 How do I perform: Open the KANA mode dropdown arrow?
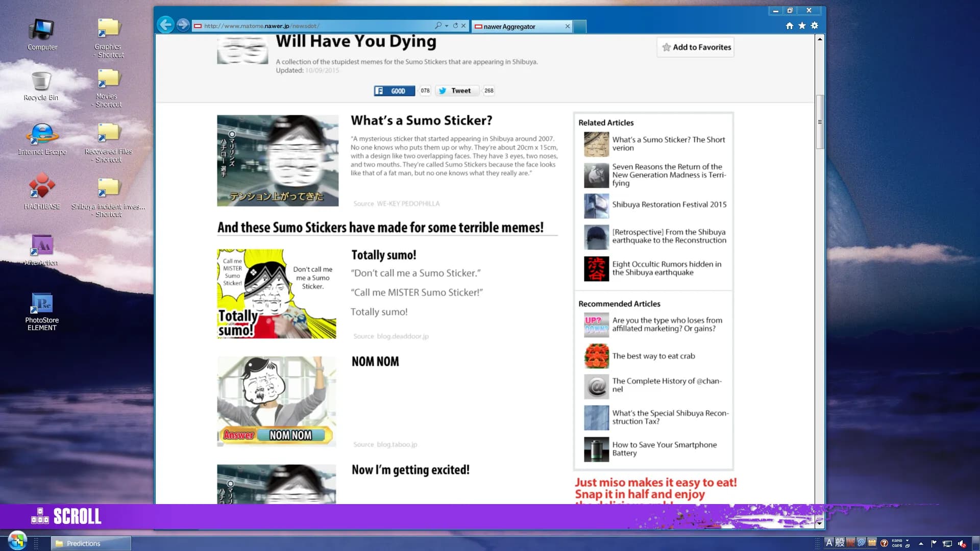coord(908,541)
